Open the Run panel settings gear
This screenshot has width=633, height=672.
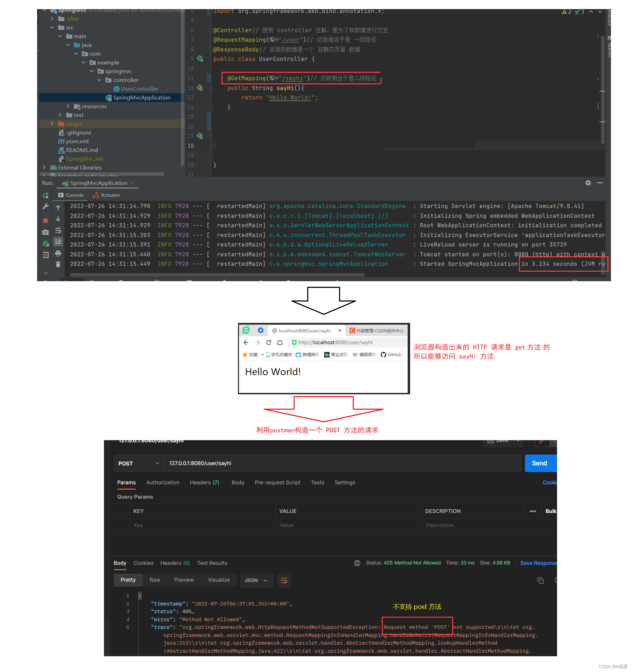point(588,183)
